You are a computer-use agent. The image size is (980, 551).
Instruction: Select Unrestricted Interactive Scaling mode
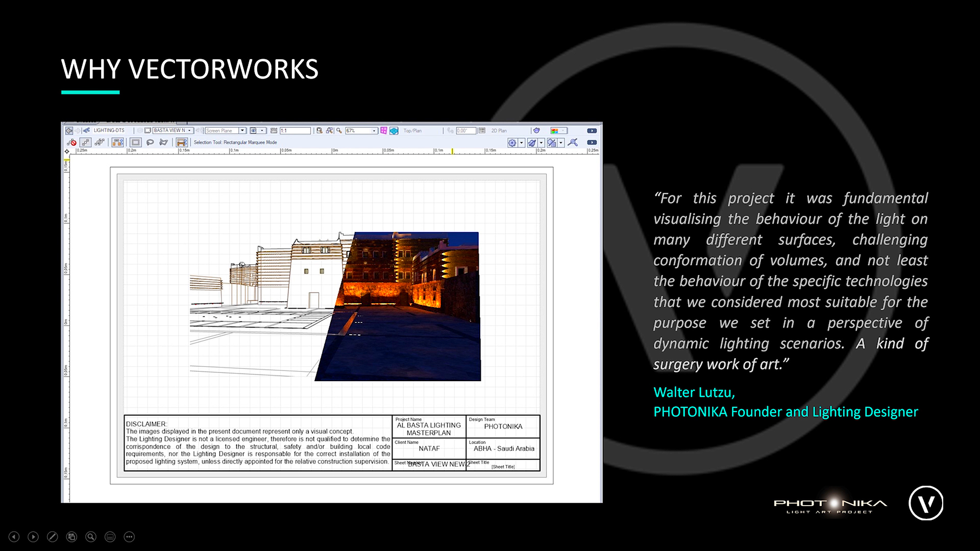click(100, 142)
